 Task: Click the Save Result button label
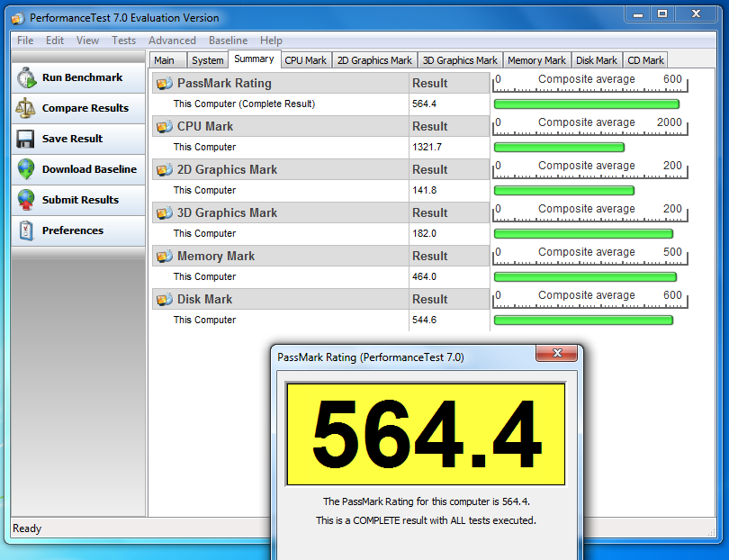coord(72,139)
